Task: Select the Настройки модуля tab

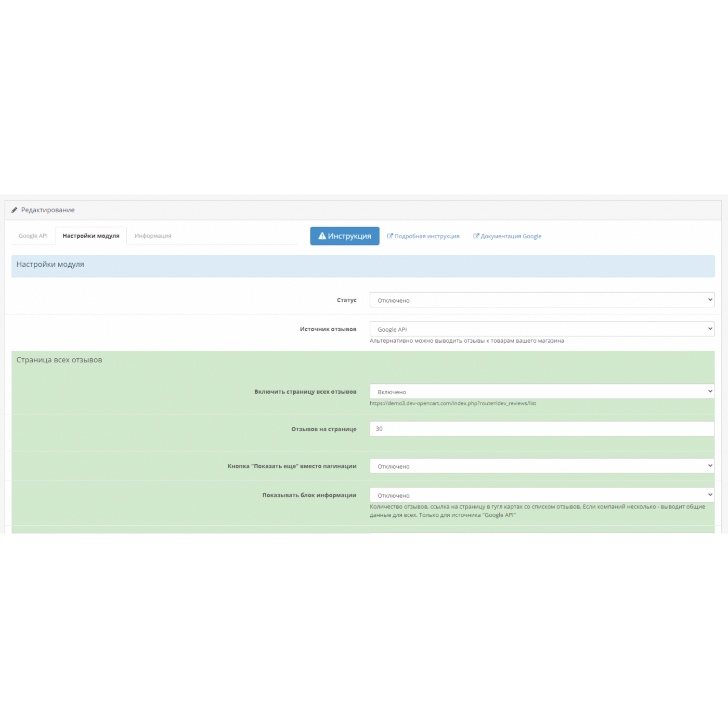Action: pyautogui.click(x=91, y=236)
